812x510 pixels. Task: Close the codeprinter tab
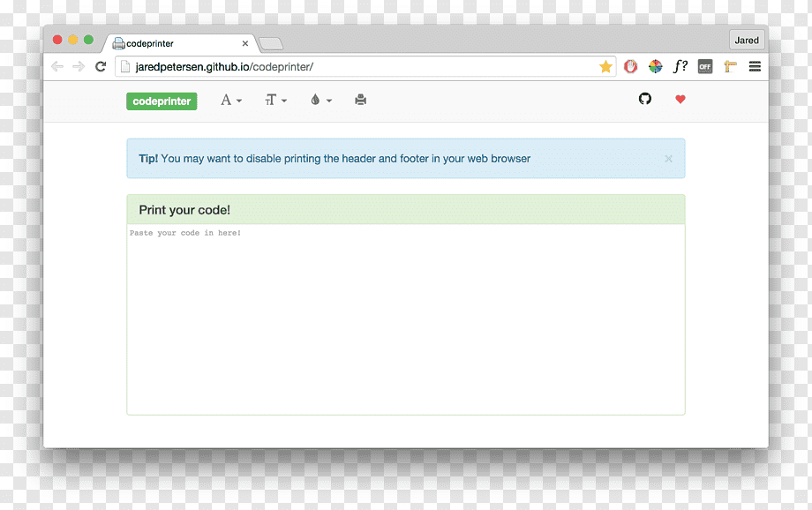pyautogui.click(x=245, y=43)
